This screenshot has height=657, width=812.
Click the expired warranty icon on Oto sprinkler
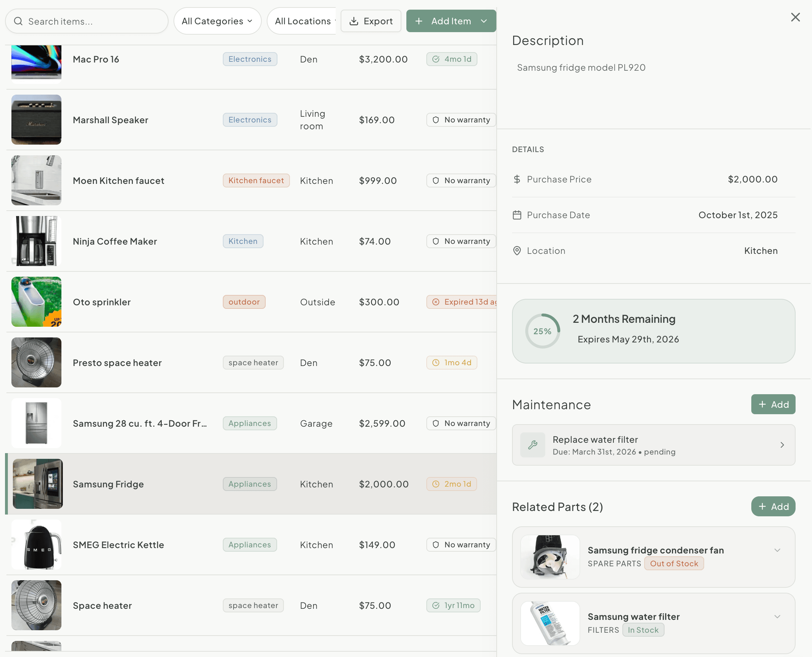436,302
